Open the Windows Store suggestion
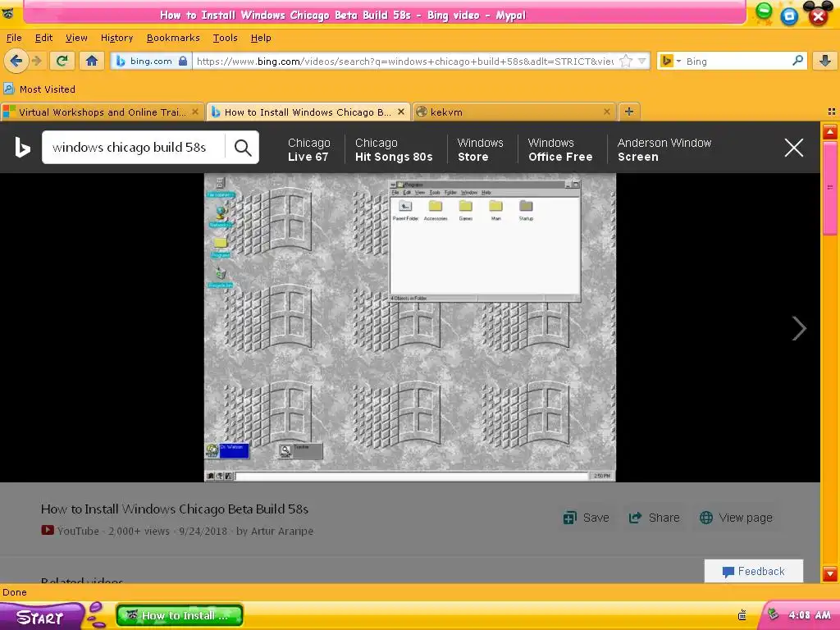Image resolution: width=840 pixels, height=630 pixels. pos(480,149)
